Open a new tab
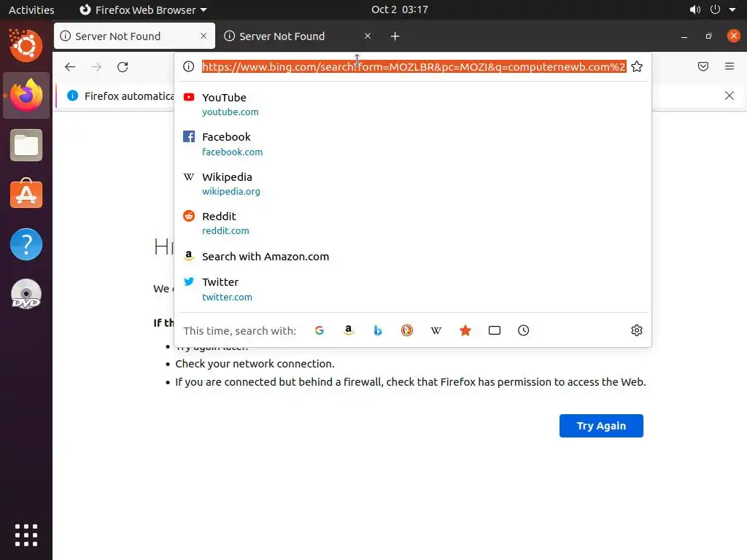This screenshot has width=747, height=560. click(x=395, y=36)
